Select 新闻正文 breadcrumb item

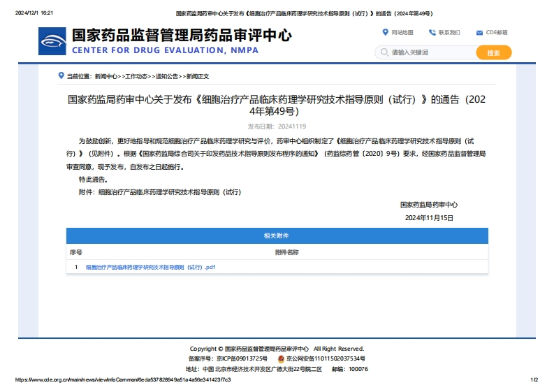[x=197, y=76]
